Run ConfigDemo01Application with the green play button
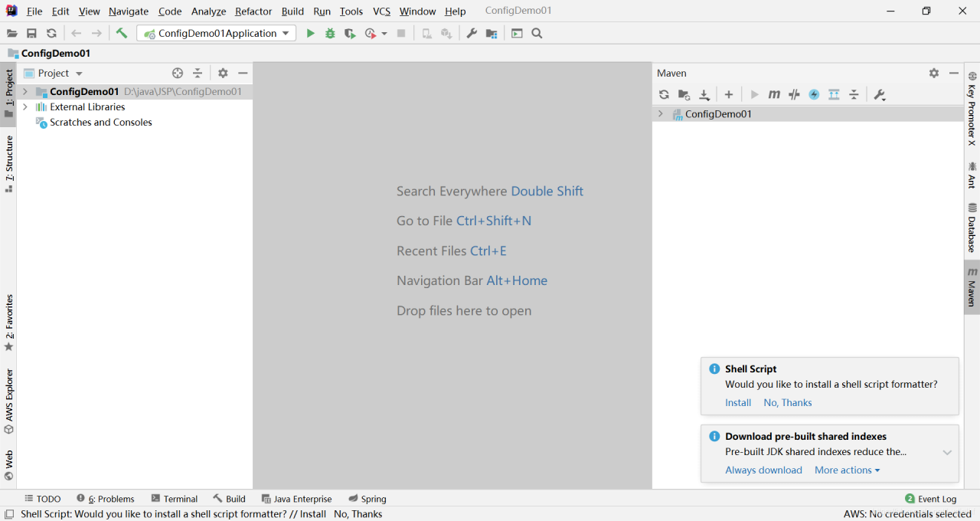The height and width of the screenshot is (521, 980). (x=310, y=34)
